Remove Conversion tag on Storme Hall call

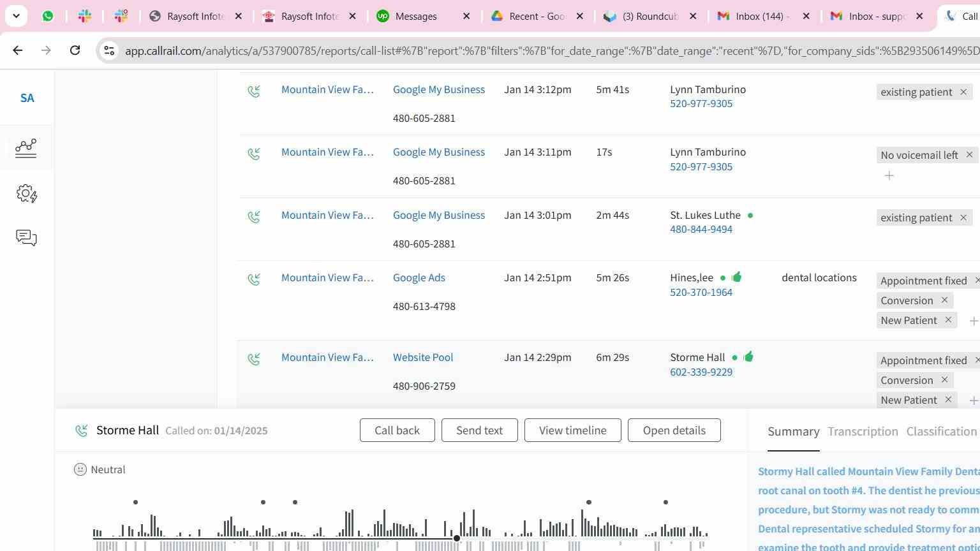[x=944, y=380]
